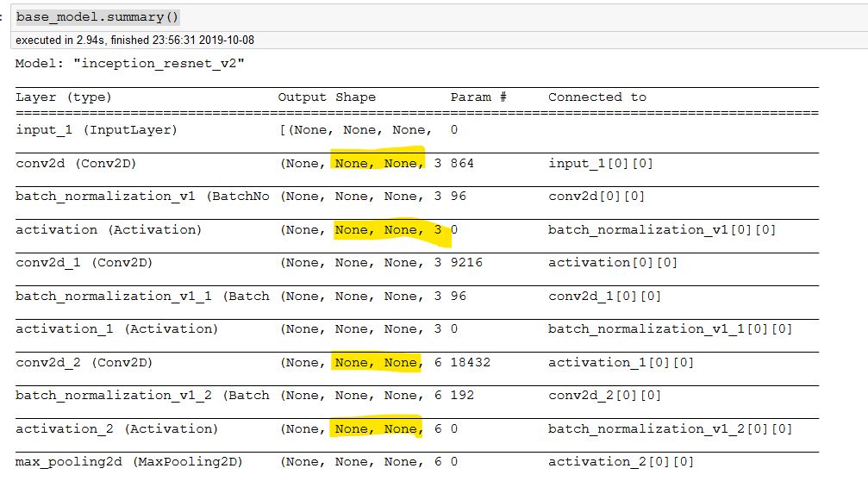Click the connection 'input_1[0][0]'
The width and height of the screenshot is (868, 481).
click(x=601, y=163)
